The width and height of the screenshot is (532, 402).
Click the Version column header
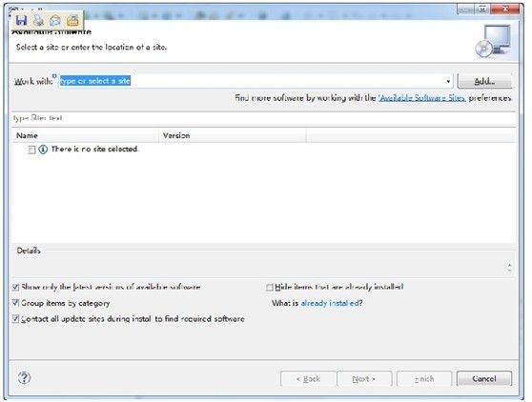233,135
